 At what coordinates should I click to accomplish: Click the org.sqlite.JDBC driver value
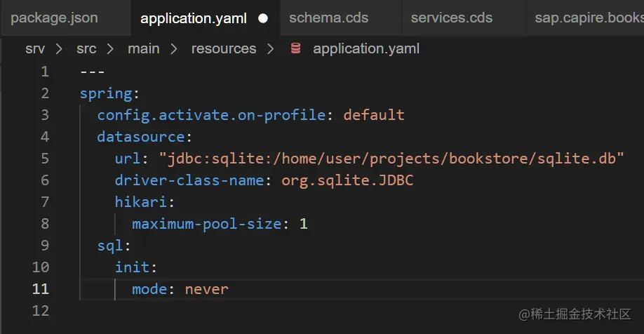click(x=347, y=180)
